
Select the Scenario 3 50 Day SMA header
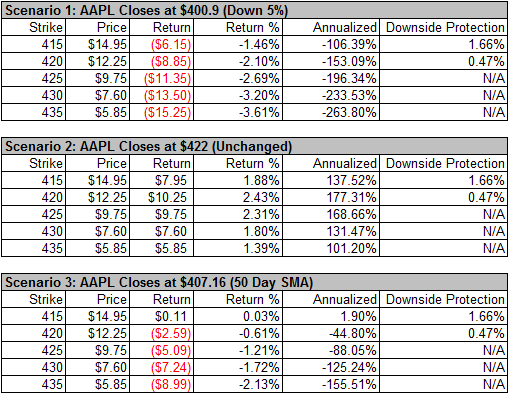point(255,282)
